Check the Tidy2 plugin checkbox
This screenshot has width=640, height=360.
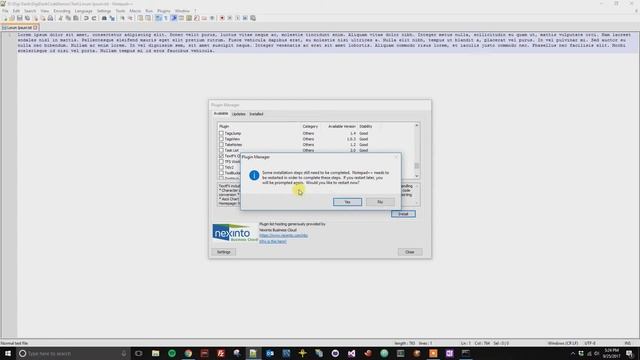pos(221,167)
